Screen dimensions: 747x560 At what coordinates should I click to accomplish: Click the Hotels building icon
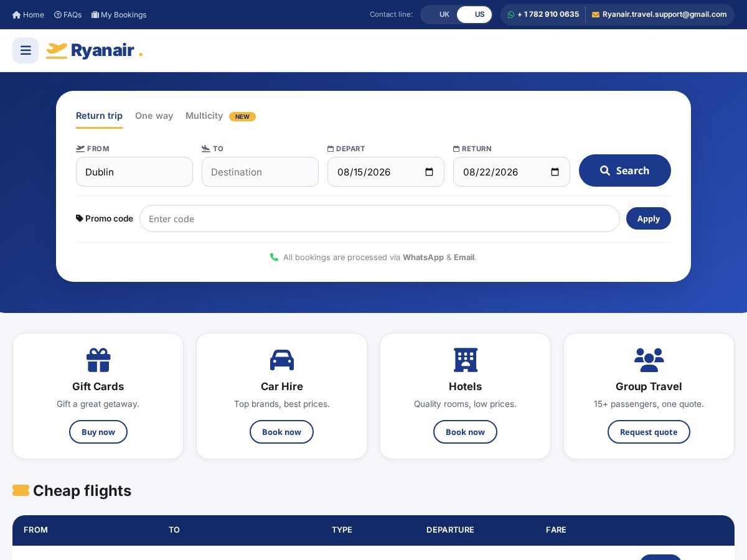click(x=466, y=360)
